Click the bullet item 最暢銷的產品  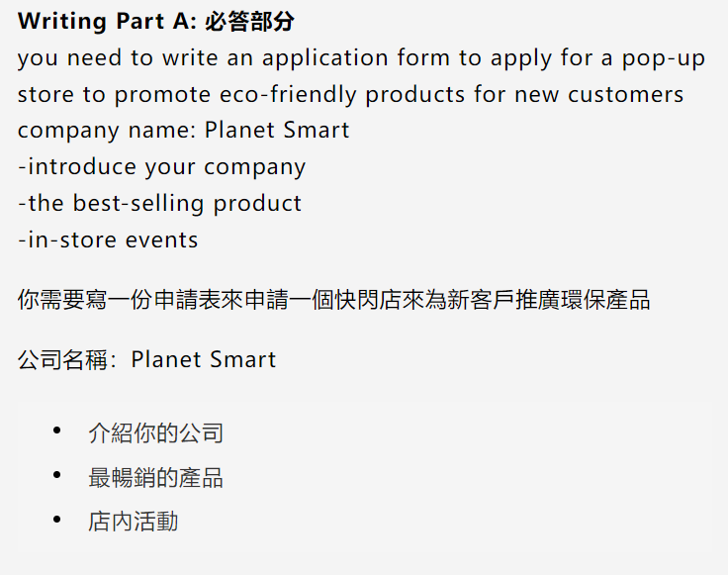tap(156, 477)
